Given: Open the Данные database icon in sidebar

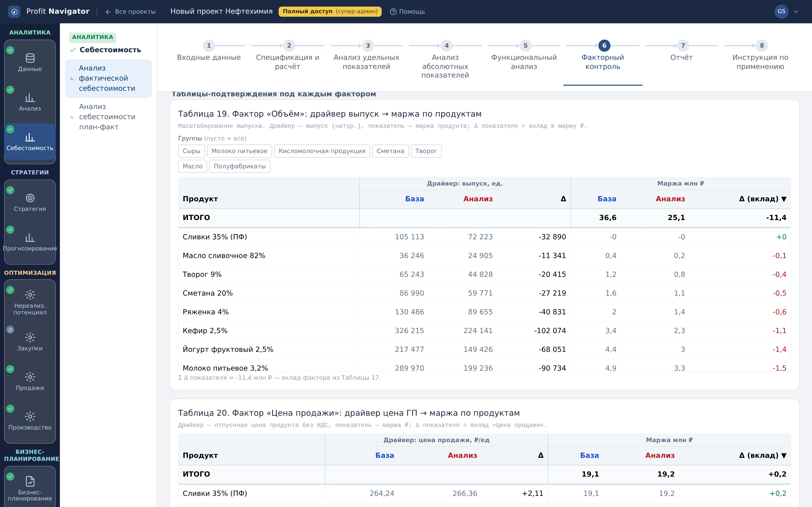Looking at the screenshot, I should pyautogui.click(x=30, y=58).
